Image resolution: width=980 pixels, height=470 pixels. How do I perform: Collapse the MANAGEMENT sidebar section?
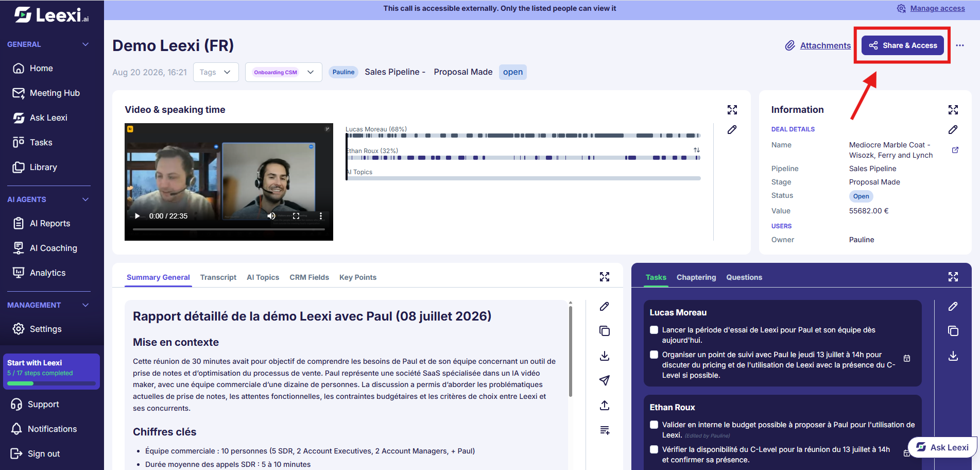click(x=85, y=305)
